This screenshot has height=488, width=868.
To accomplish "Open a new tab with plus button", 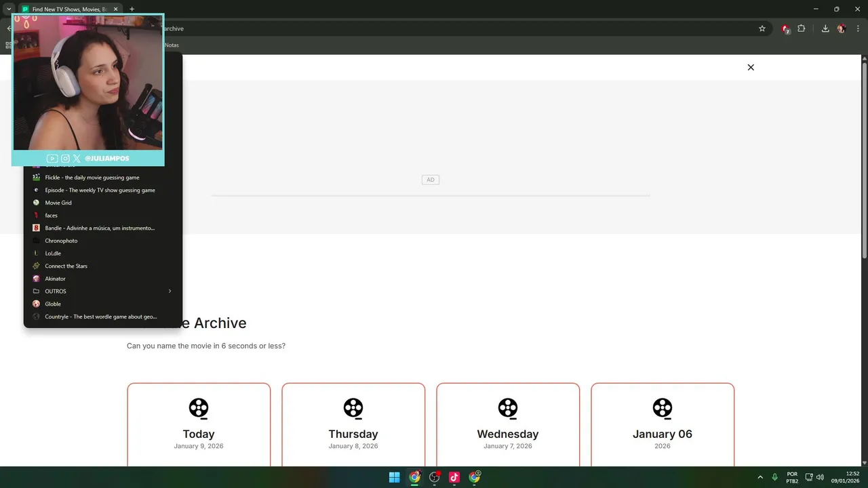I will (132, 9).
